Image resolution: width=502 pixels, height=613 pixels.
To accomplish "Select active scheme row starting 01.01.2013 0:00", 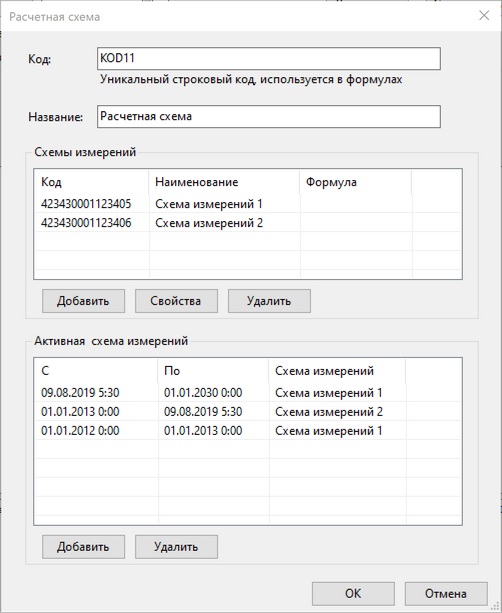I will [248, 412].
